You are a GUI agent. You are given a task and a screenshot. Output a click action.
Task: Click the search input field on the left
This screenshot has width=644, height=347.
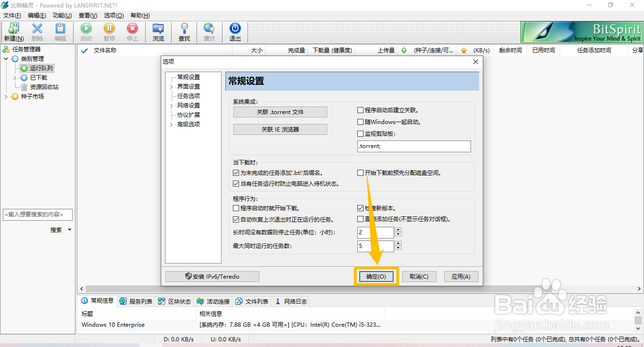click(x=38, y=215)
